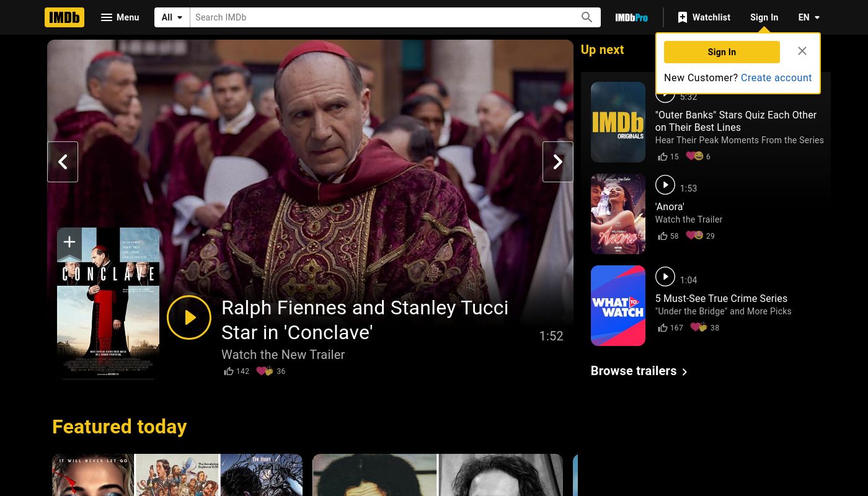The height and width of the screenshot is (496, 868).
Task: Open the hamburger Menu button
Action: click(120, 17)
